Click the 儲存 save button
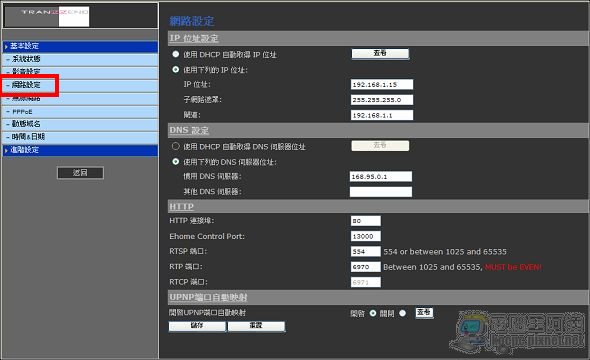The width and height of the screenshot is (590, 360). [x=197, y=326]
